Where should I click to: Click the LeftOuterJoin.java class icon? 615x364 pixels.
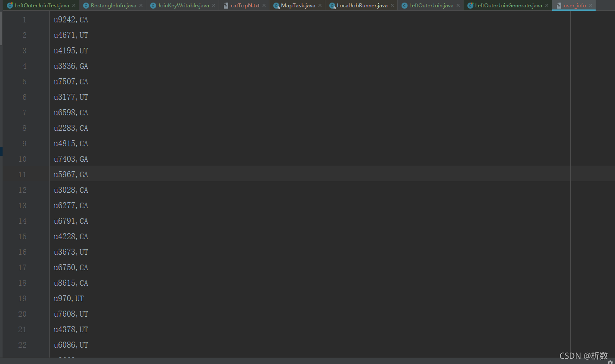(405, 6)
